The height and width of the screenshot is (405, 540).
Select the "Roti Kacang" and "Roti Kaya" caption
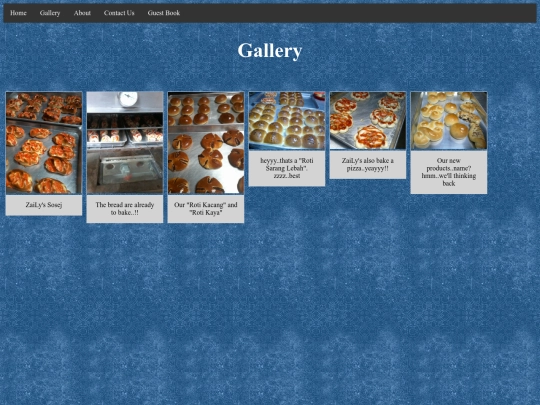coord(206,209)
